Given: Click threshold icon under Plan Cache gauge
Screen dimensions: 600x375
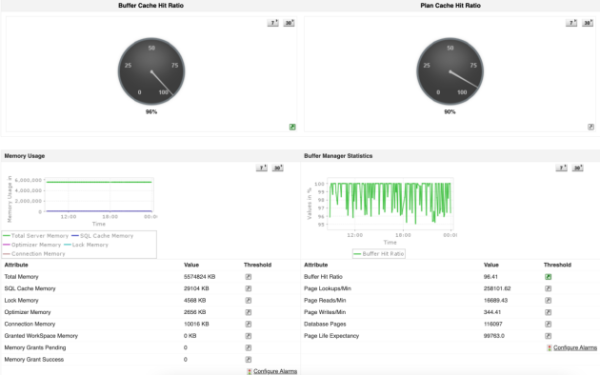Looking at the screenshot, I should [591, 127].
